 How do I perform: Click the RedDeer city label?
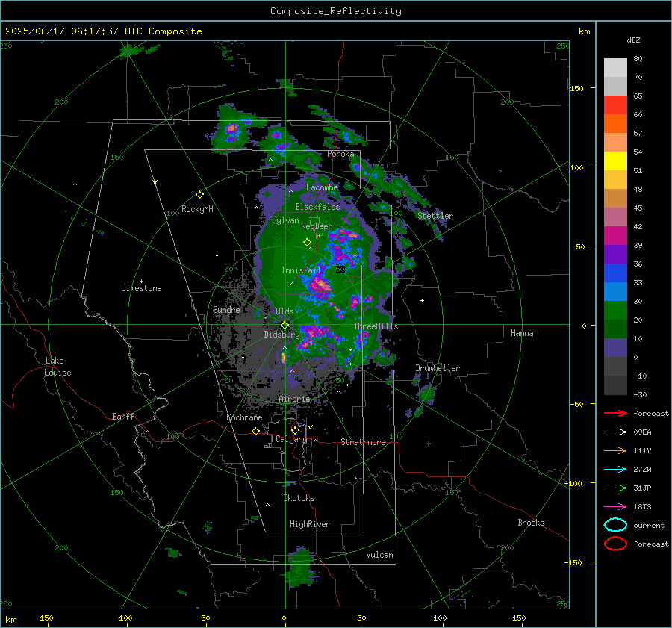point(317,226)
